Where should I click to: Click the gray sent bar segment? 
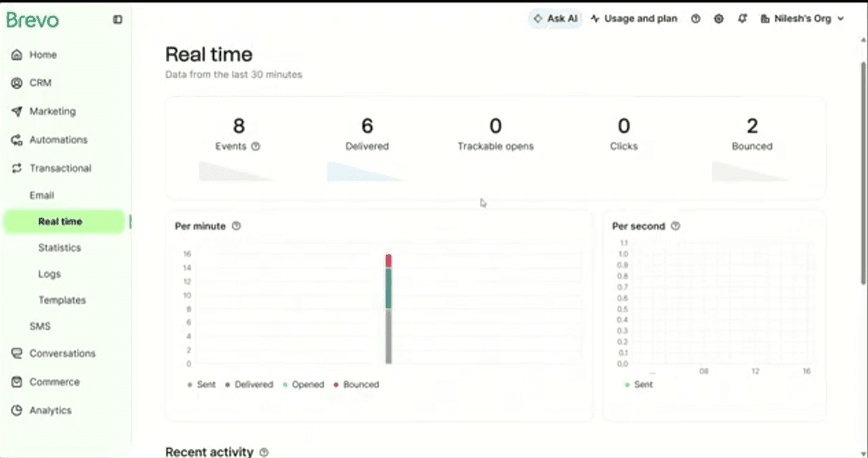(389, 337)
